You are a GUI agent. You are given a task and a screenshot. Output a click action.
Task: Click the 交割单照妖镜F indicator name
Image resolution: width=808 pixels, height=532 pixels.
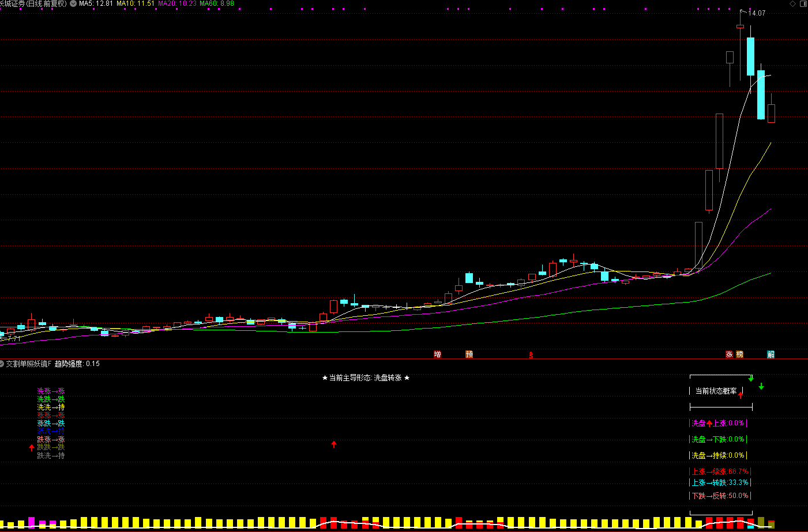click(x=29, y=364)
